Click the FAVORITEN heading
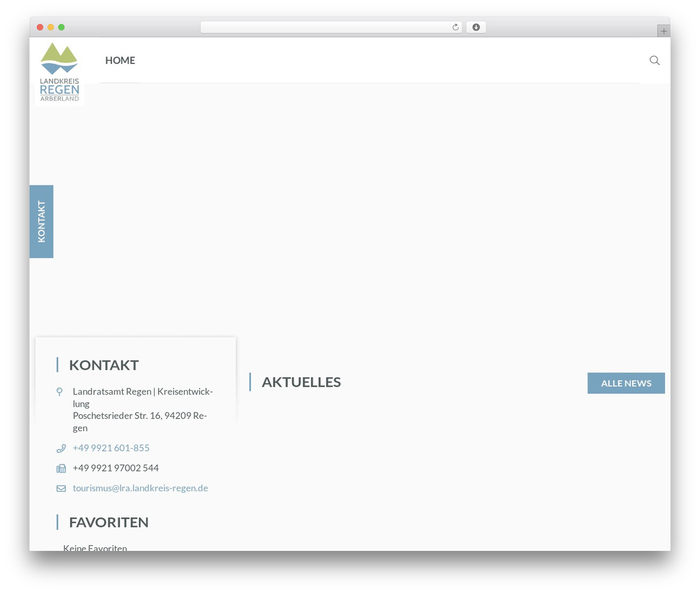700x593 pixels. pos(109,522)
